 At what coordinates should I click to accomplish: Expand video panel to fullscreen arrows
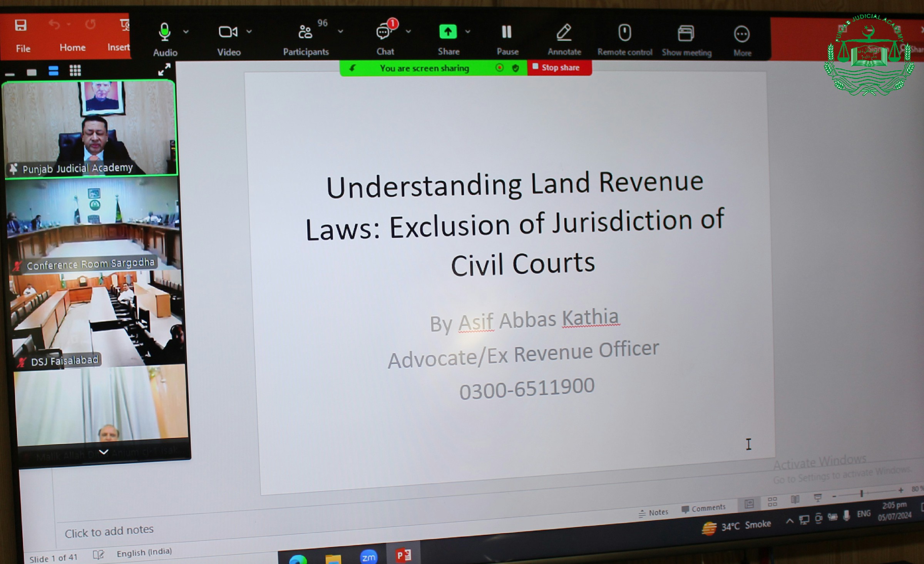[x=164, y=69]
